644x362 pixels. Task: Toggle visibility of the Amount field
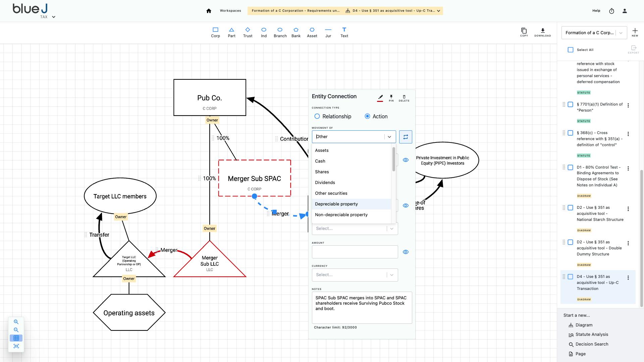click(x=406, y=252)
